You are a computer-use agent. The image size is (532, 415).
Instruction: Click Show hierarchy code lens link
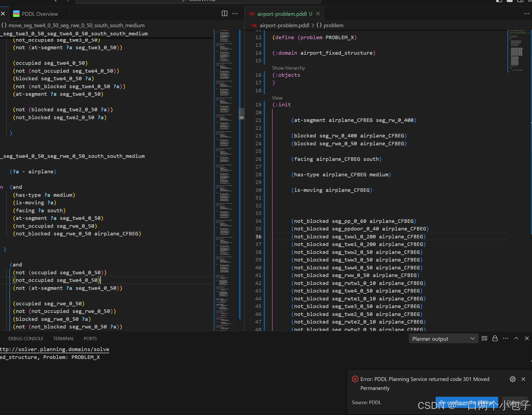coord(288,68)
